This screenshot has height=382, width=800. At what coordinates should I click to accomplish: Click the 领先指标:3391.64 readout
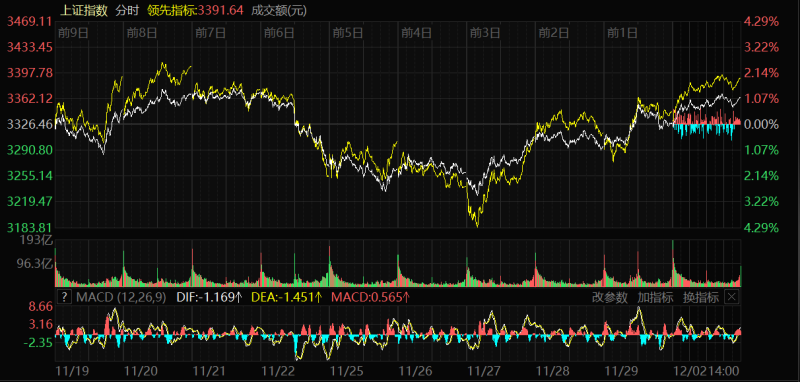195,10
